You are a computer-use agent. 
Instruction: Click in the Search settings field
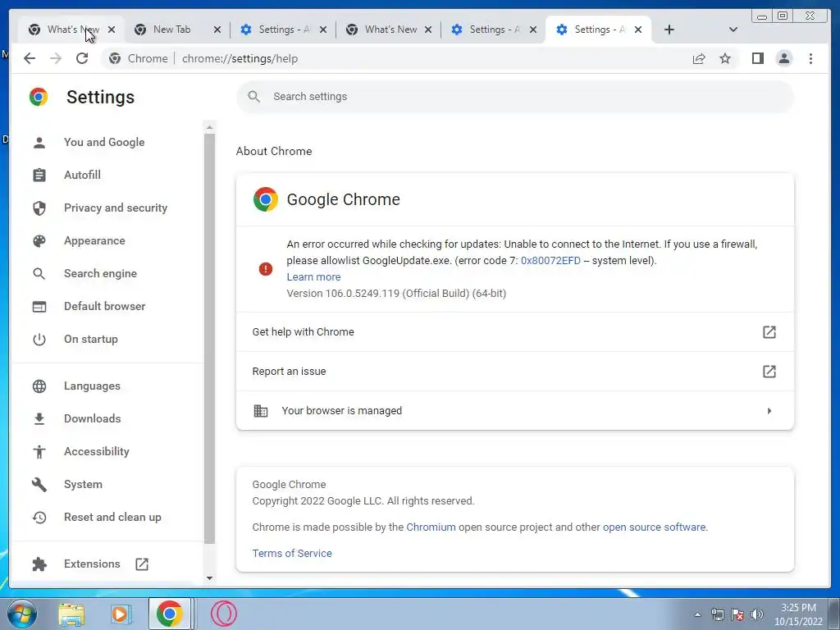(x=515, y=97)
